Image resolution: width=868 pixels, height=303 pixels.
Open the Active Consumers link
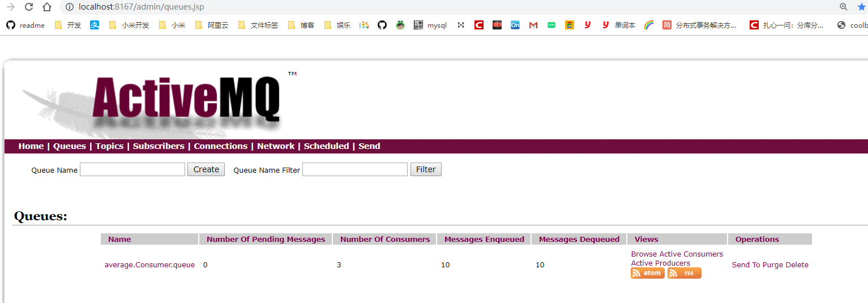(x=691, y=254)
